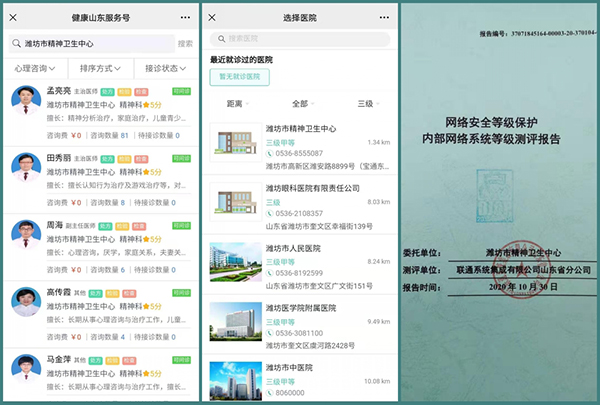The width and height of the screenshot is (600, 405).
Task: Click the green 可问诊 badge for 周海
Action: tap(181, 226)
